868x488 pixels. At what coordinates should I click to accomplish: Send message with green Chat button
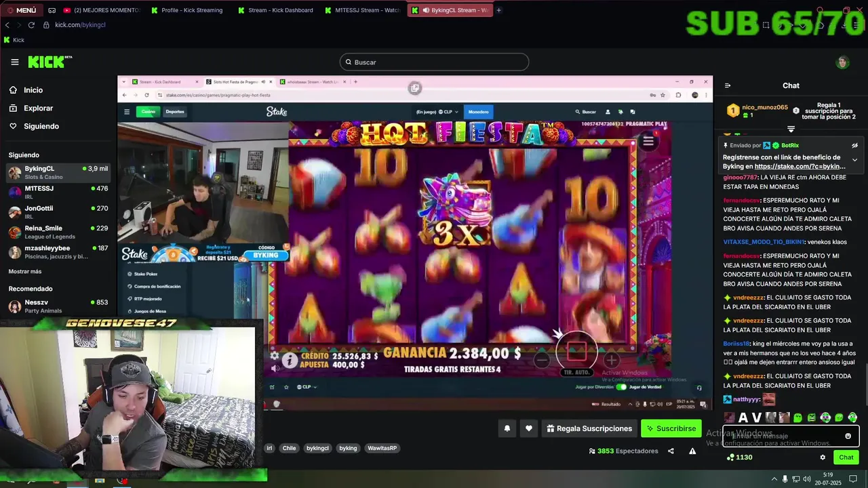pos(846,457)
